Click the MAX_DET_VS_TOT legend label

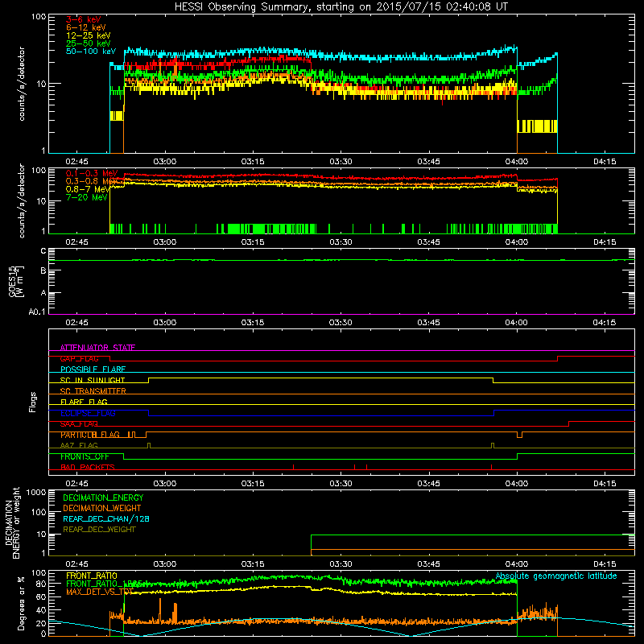coord(99,592)
